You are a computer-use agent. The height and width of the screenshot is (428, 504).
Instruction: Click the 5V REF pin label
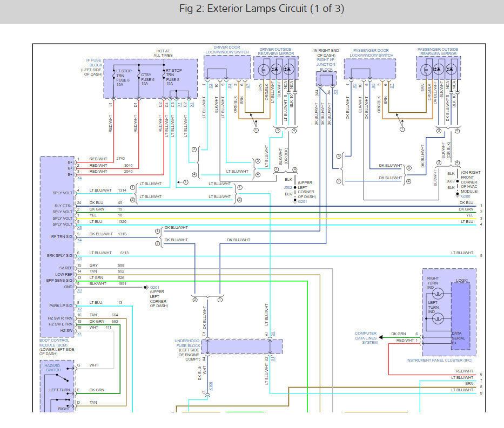[x=66, y=268]
